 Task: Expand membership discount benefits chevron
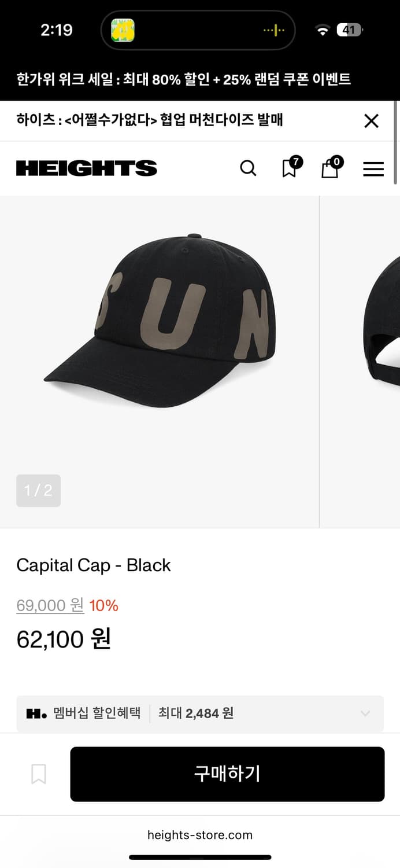[x=365, y=713]
